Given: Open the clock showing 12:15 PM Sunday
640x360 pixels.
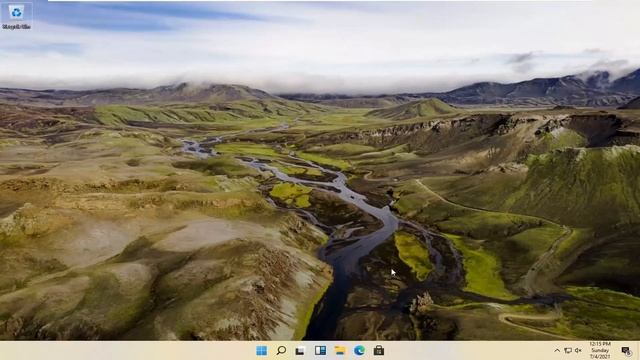Looking at the screenshot, I should (x=600, y=350).
